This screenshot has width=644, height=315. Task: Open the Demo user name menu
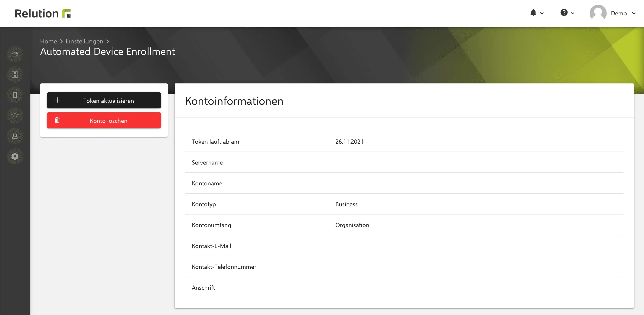[619, 13]
